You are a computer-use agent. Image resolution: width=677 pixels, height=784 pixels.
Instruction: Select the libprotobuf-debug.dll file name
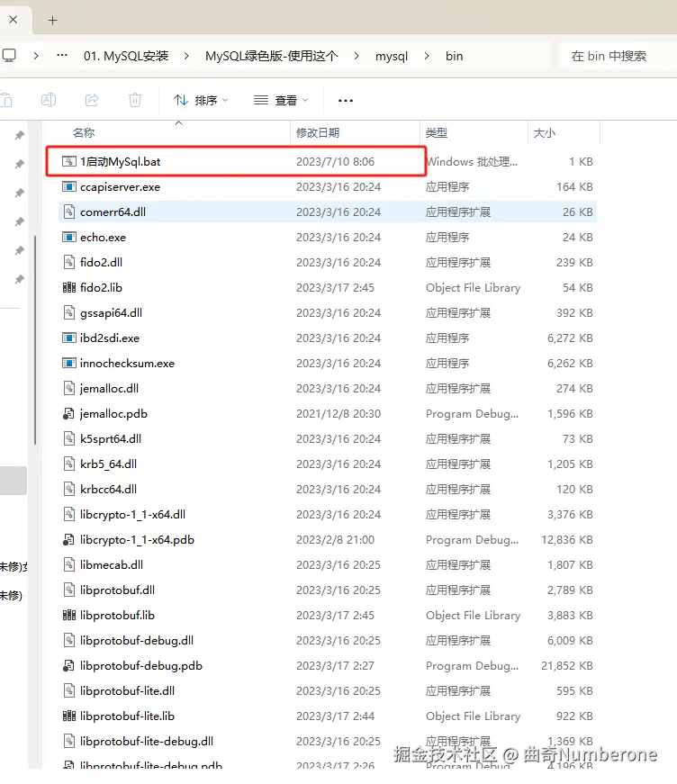click(x=137, y=641)
